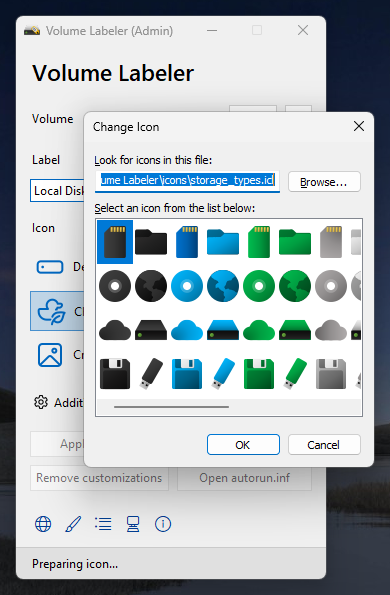Click the icon list horizontal scrollbar
The height and width of the screenshot is (595, 390).
171,407
